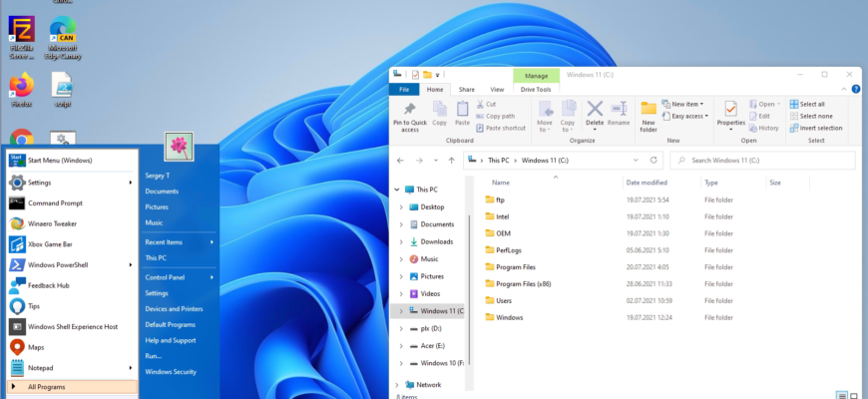868x399 pixels.
Task: Open Recent Items submenu
Action: 179,241
